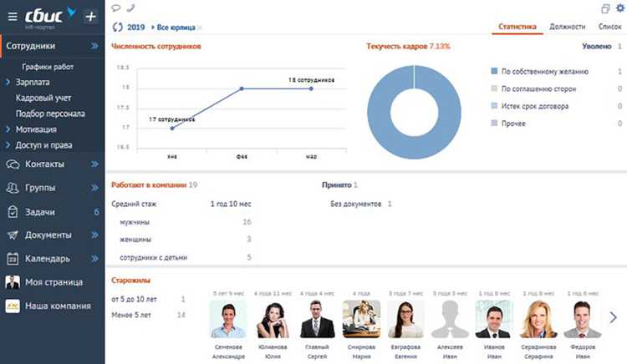Open the settings gear icon
Screen dimensions: 627x364
(620, 8)
